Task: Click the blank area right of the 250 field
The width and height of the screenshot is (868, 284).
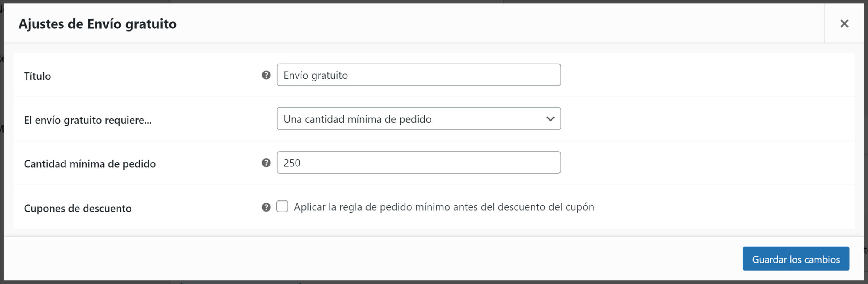Action: point(708,163)
